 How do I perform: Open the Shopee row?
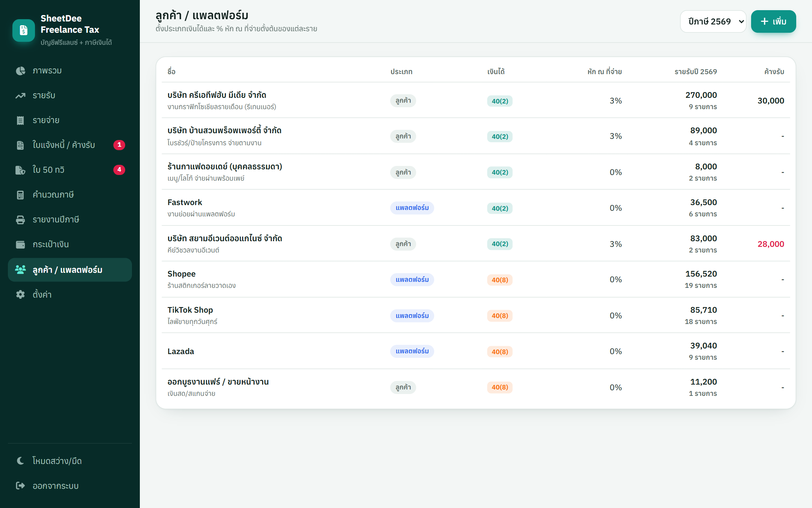pos(476,279)
